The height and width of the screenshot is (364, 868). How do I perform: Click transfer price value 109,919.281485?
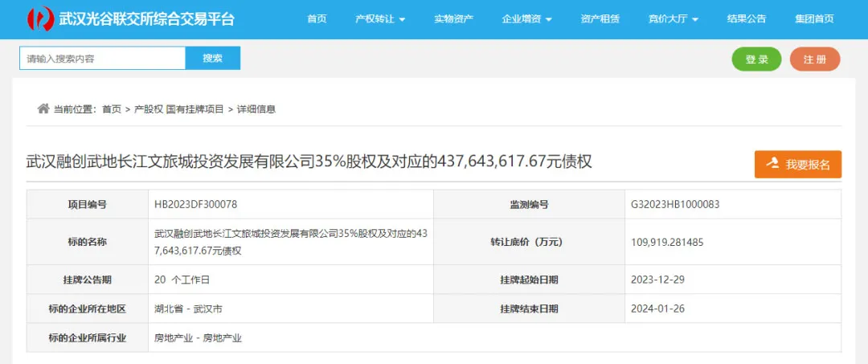coord(667,242)
